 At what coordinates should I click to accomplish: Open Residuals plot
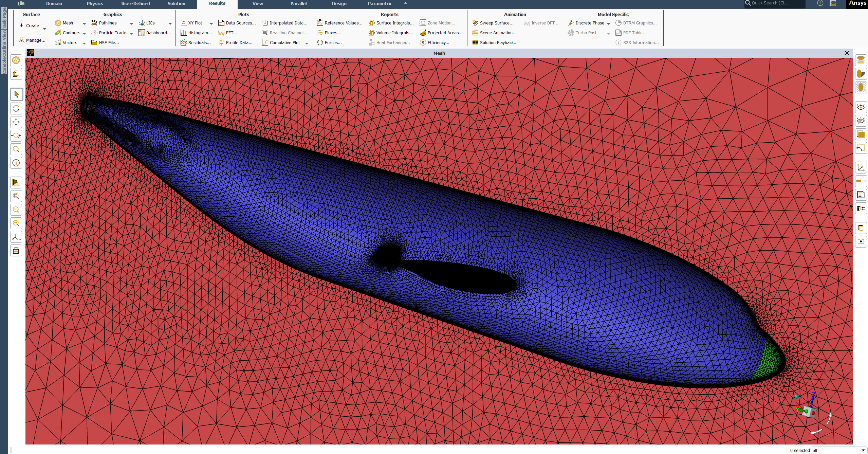tap(196, 43)
